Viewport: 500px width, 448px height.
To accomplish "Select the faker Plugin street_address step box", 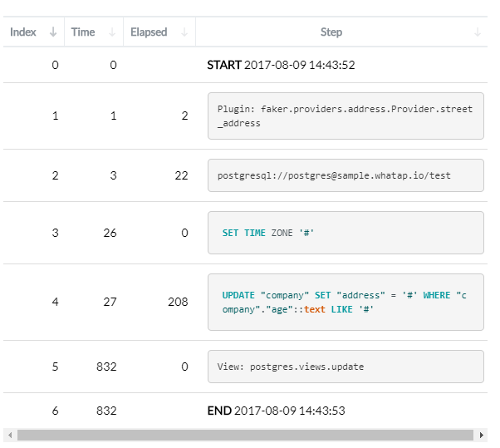I will tap(346, 116).
